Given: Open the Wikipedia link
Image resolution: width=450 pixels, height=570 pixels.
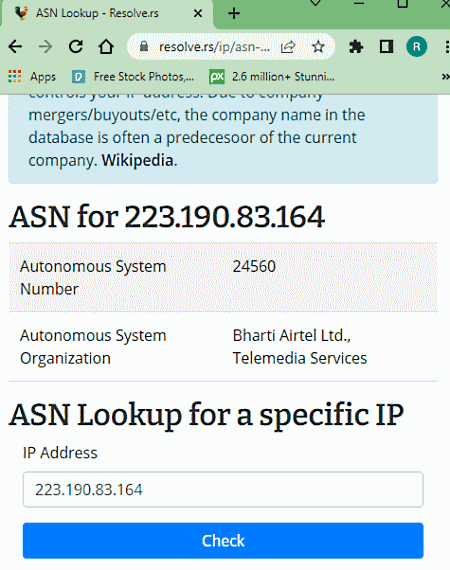Looking at the screenshot, I should 137,160.
